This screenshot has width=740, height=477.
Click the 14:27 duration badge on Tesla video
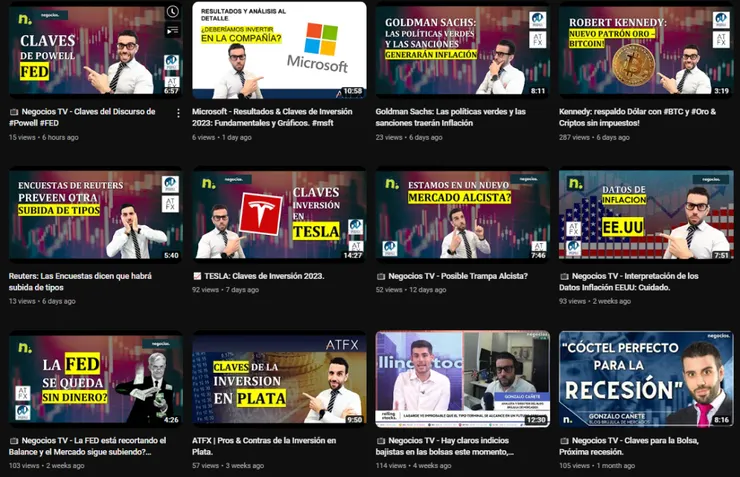353,255
